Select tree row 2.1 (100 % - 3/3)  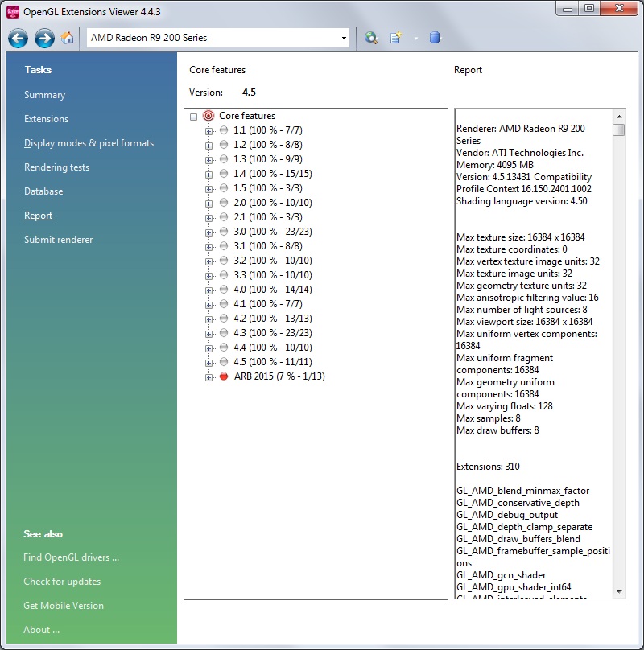pyautogui.click(x=267, y=217)
